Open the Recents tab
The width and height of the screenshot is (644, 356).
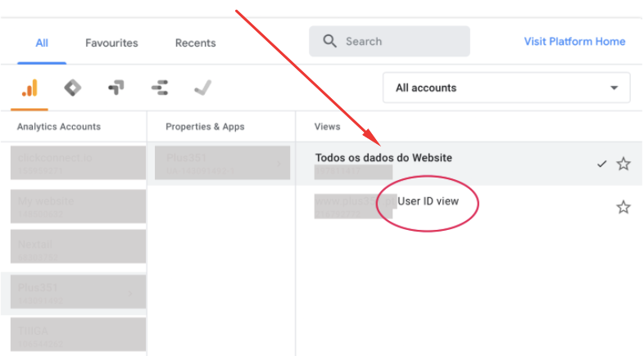click(x=196, y=43)
